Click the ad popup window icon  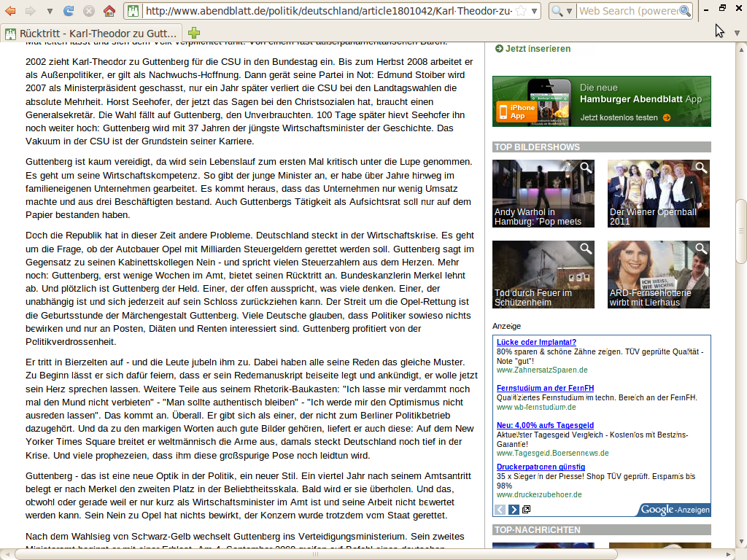527,510
